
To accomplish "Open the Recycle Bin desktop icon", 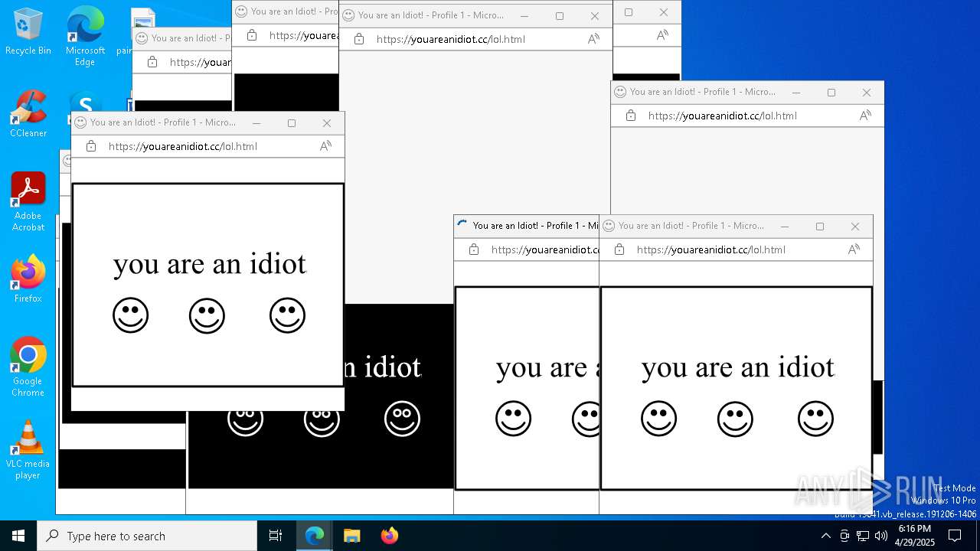I will (28, 32).
